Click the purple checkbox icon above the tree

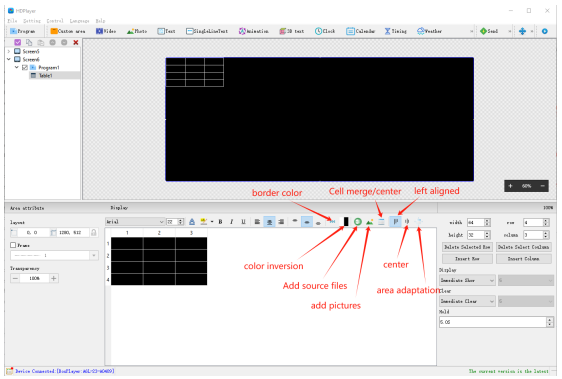click(x=17, y=42)
